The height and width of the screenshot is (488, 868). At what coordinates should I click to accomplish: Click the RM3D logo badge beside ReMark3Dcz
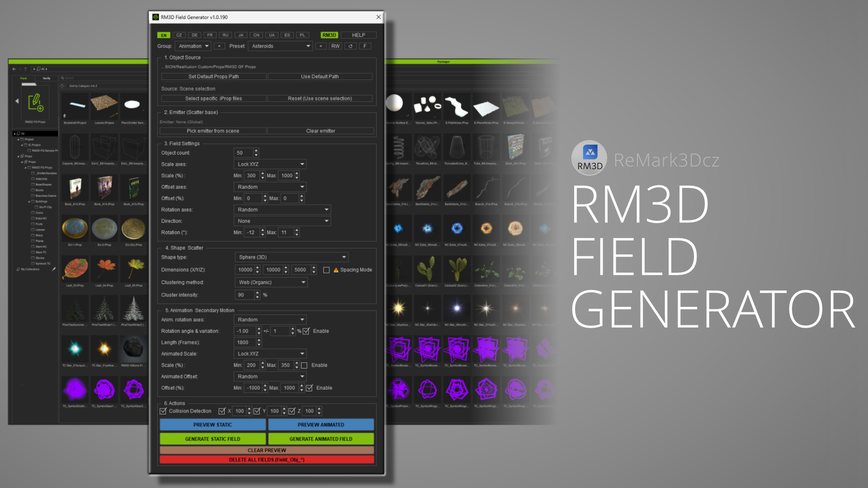[590, 158]
